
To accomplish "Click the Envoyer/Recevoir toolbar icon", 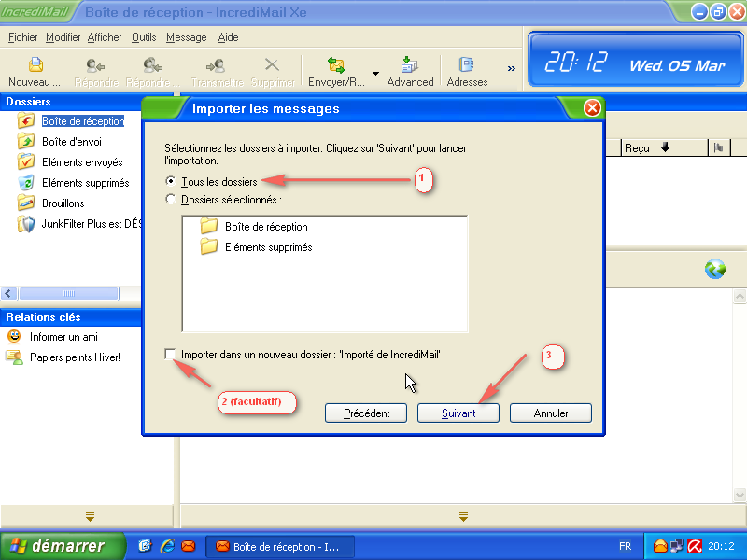I will tap(336, 64).
